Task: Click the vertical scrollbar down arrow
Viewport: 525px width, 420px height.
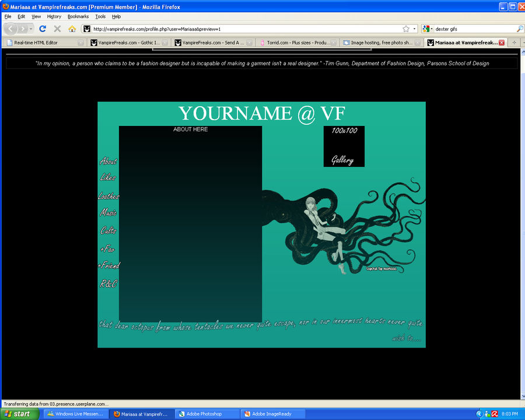Action: [523, 396]
